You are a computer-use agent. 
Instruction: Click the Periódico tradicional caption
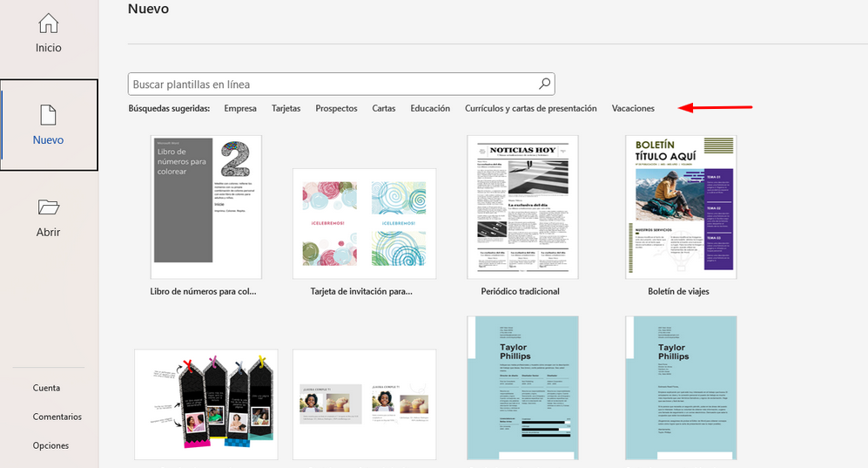coord(521,291)
